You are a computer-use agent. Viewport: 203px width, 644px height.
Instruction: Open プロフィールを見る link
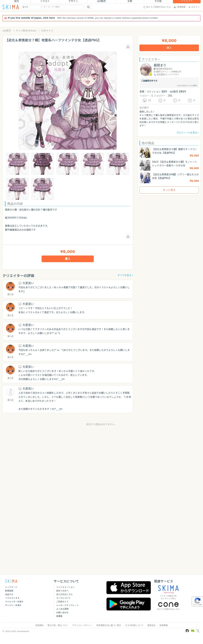pos(188,132)
